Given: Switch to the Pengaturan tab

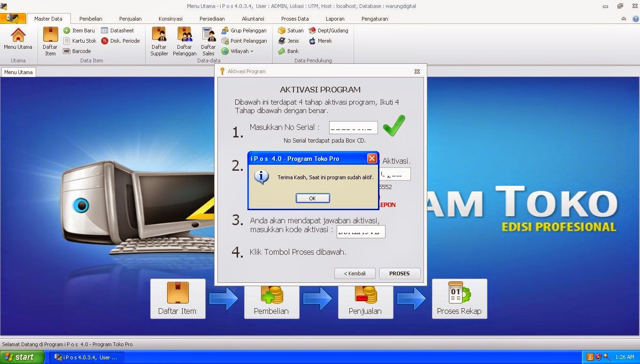Looking at the screenshot, I should coord(375,19).
